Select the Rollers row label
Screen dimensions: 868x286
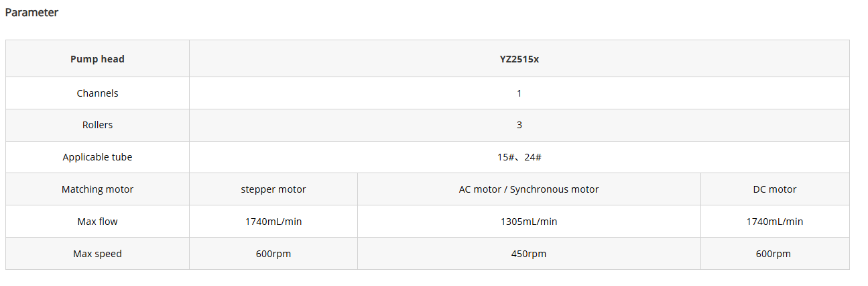coord(98,125)
